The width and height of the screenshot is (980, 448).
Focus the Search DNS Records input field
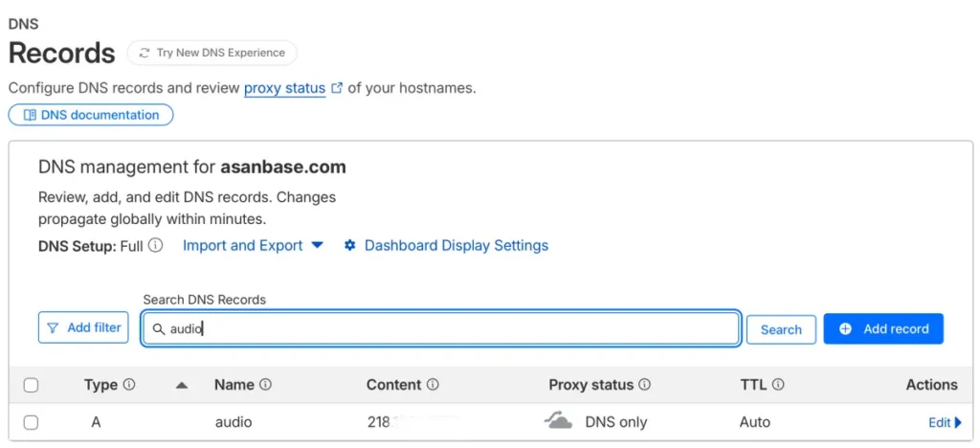tap(440, 328)
